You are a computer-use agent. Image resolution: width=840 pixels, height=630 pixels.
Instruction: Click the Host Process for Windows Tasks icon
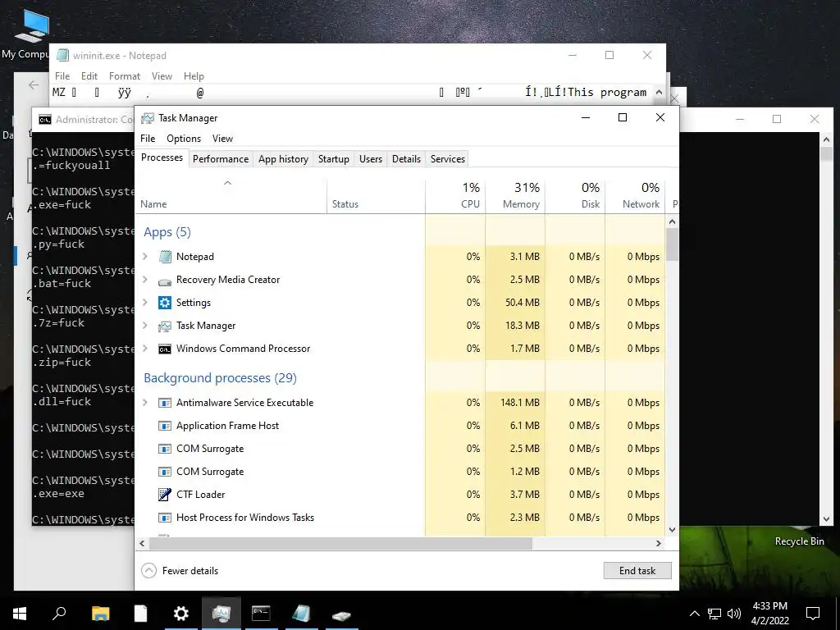click(165, 518)
